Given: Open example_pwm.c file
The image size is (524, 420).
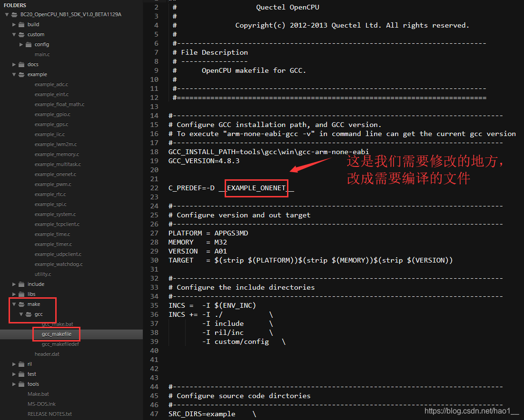Looking at the screenshot, I should click(53, 185).
